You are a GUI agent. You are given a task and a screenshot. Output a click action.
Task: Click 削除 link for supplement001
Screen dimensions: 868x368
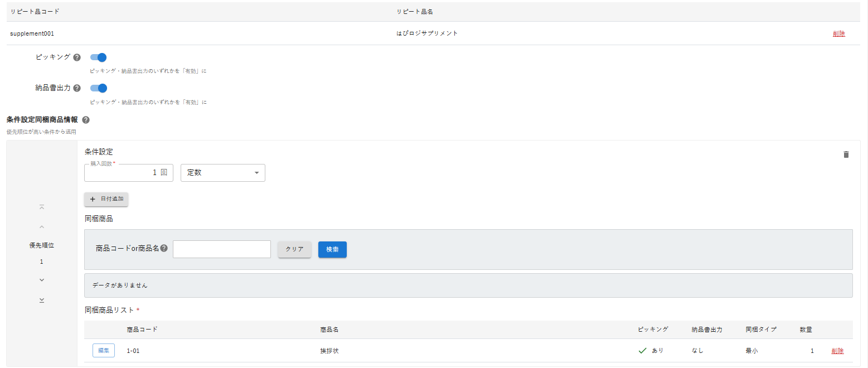(838, 33)
